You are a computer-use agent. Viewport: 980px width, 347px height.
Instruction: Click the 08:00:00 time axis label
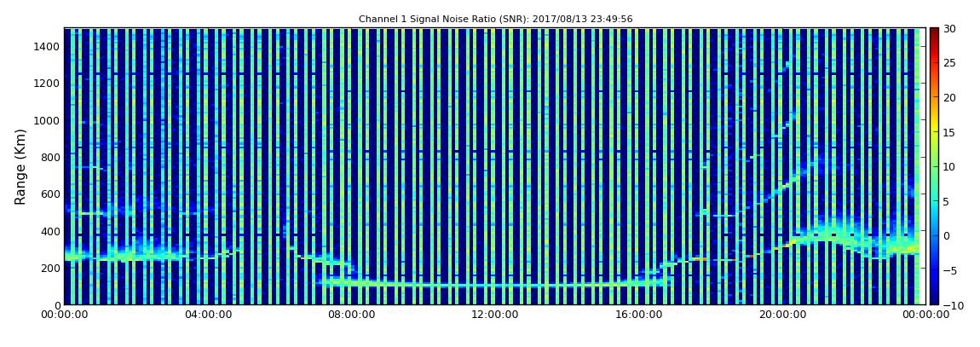(x=351, y=315)
